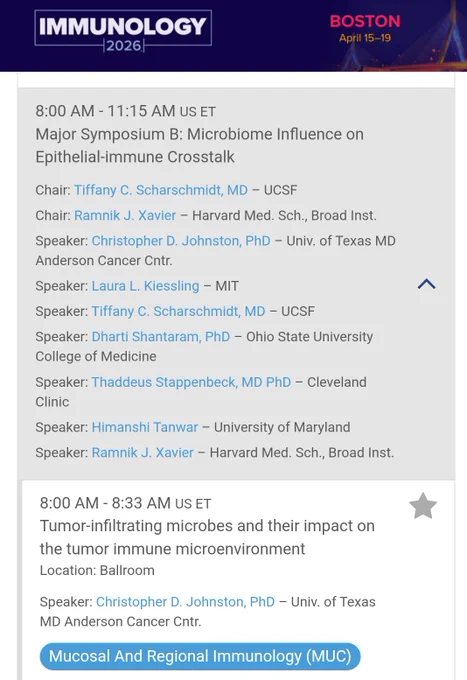Favorite the Tumor-infiltrating microbes talk star

click(423, 506)
